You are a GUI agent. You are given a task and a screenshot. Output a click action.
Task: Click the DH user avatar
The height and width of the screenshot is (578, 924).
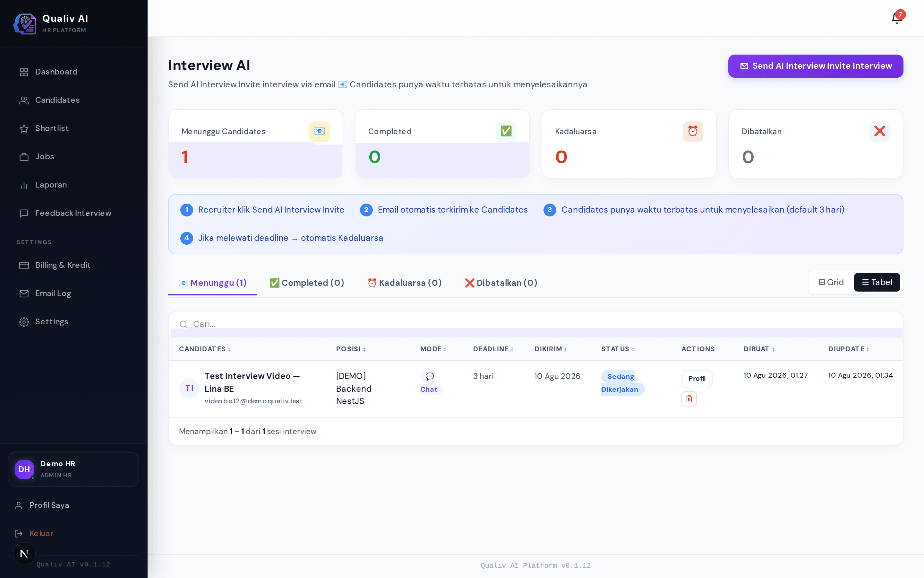click(24, 469)
